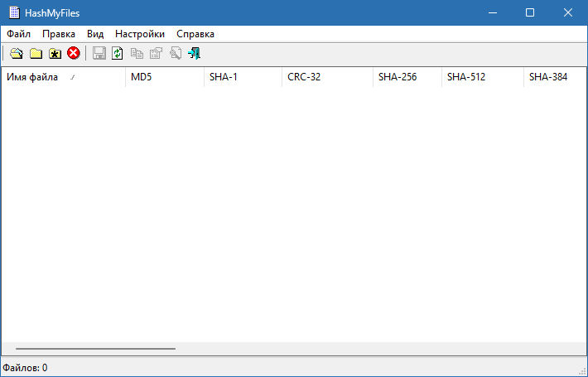Open the Справка menu
Viewport: 588px width, 377px height.
click(x=195, y=34)
